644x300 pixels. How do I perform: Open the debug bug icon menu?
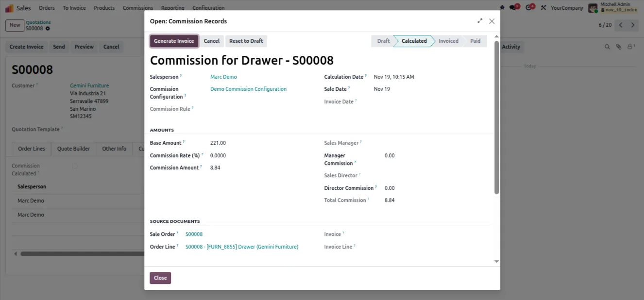pos(502,8)
